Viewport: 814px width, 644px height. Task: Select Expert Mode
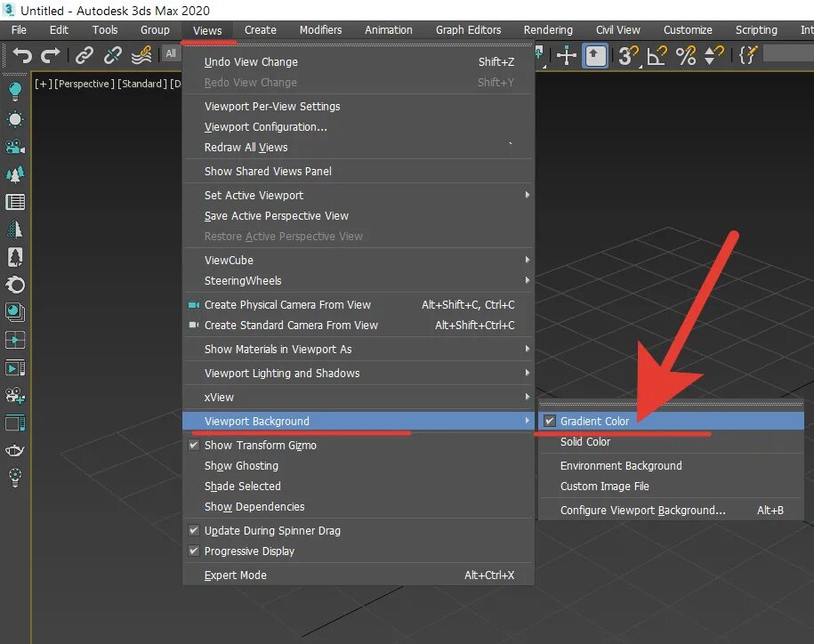tap(359, 575)
